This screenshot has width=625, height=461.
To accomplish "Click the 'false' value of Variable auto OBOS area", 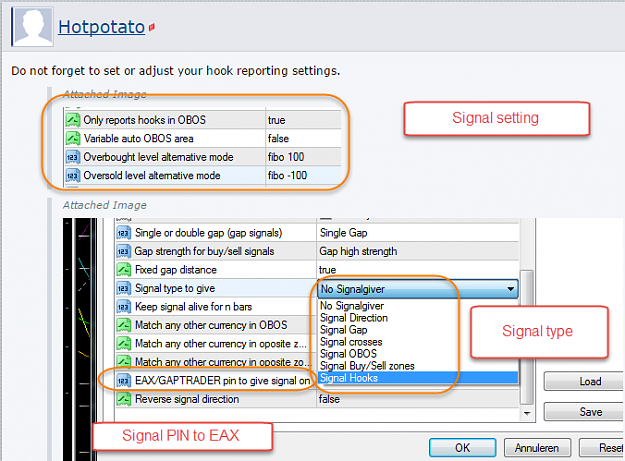I will 278,138.
